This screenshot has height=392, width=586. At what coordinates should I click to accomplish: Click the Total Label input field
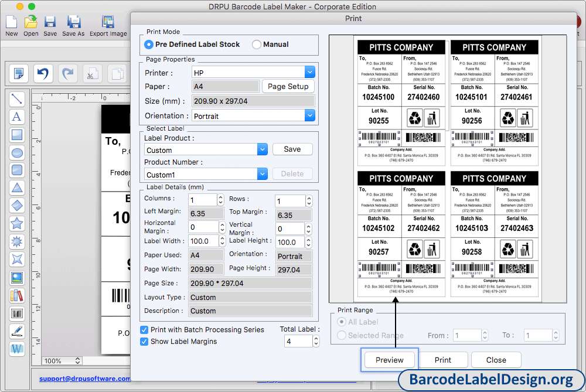pyautogui.click(x=298, y=341)
